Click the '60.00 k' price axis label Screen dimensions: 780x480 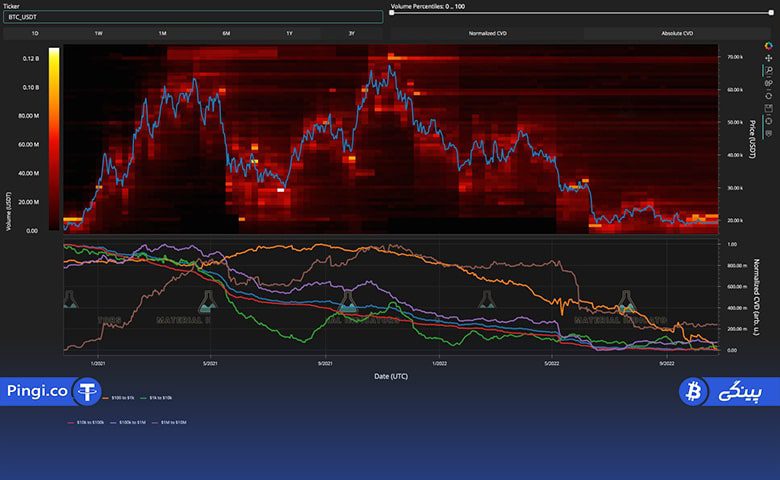point(735,90)
